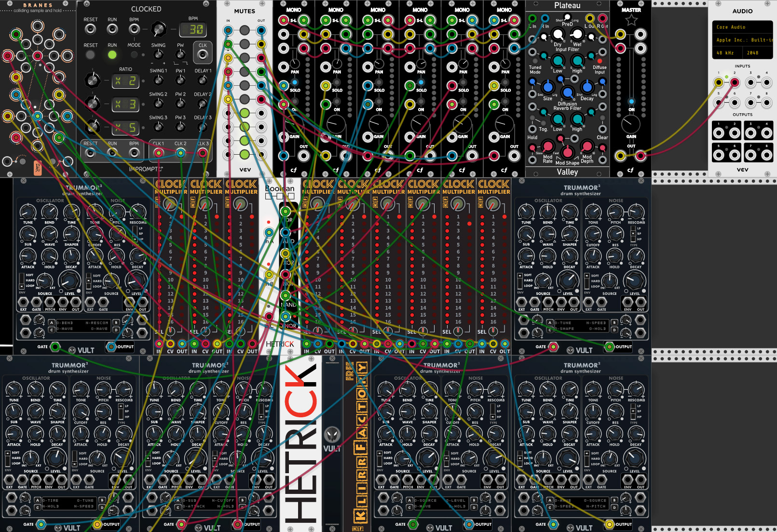Toggle the ON button on the Master module
777x532 pixels.
[631, 102]
